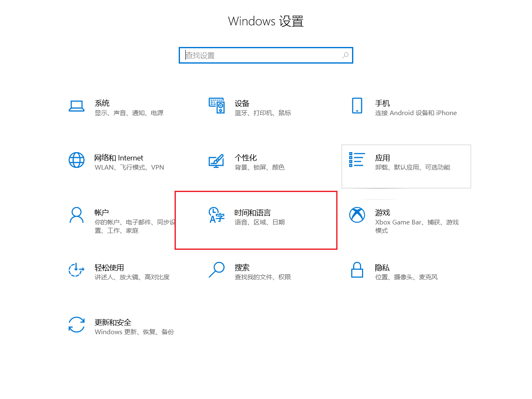Select the 手机 phone icon
The image size is (532, 399).
pyautogui.click(x=357, y=106)
